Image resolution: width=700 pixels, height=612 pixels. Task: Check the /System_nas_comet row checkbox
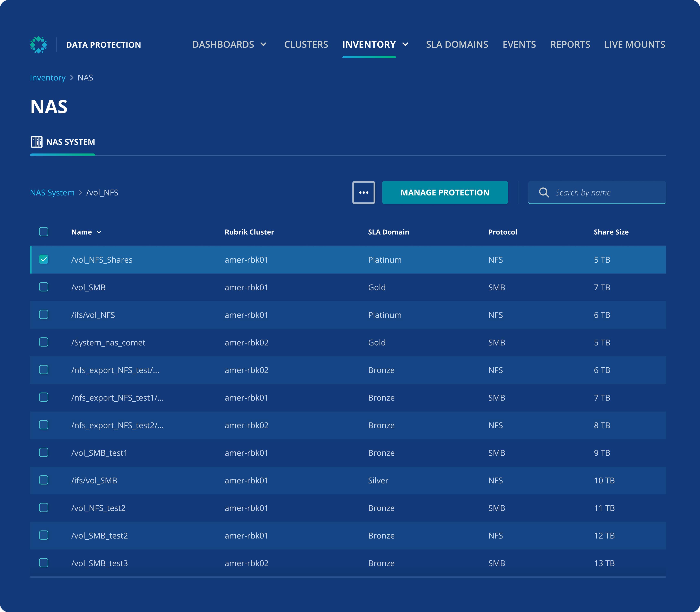[x=44, y=342]
